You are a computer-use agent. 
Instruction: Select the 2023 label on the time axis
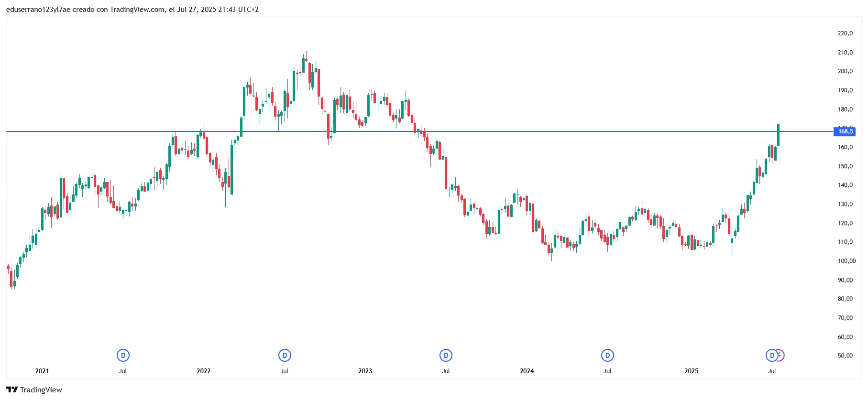tap(365, 371)
